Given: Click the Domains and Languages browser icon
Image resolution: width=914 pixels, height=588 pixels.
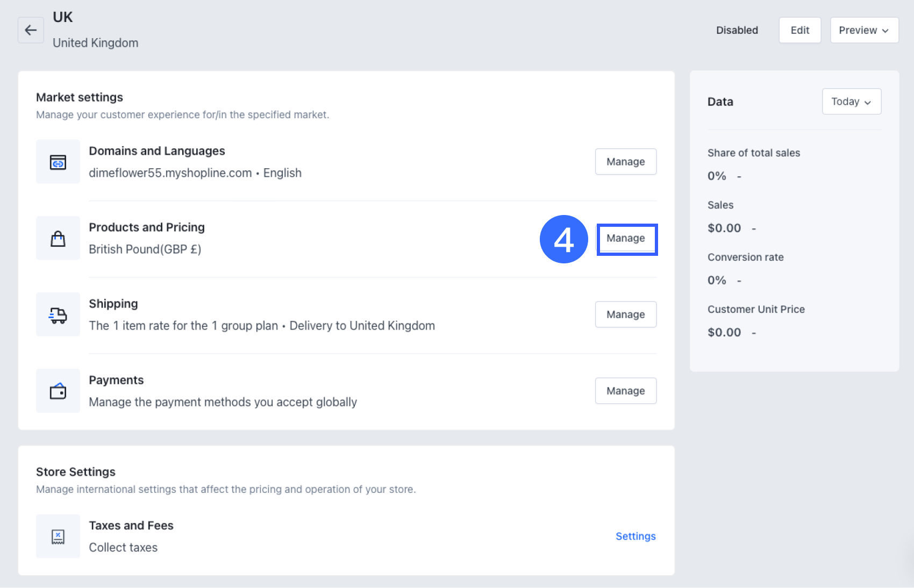Looking at the screenshot, I should 58,162.
